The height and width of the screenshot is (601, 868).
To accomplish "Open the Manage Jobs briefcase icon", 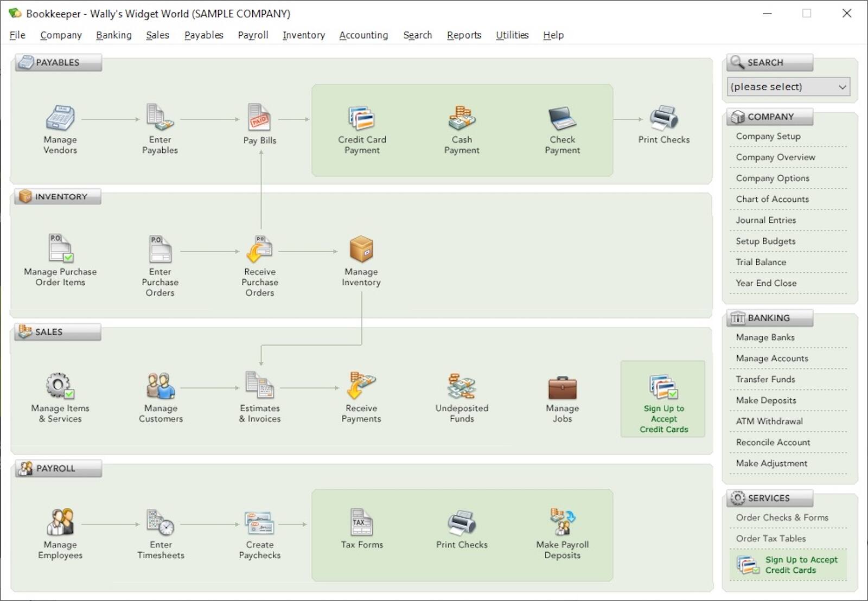I will [562, 387].
